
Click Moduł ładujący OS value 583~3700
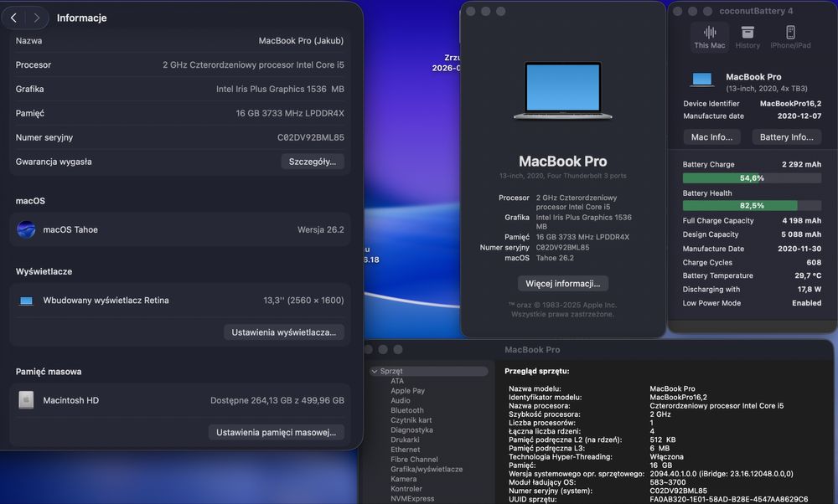668,482
